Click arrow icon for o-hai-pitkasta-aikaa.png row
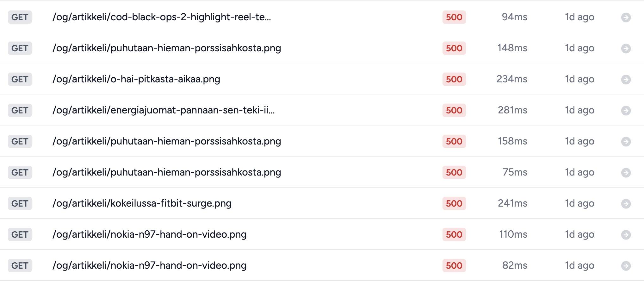This screenshot has height=282, width=644. click(626, 80)
